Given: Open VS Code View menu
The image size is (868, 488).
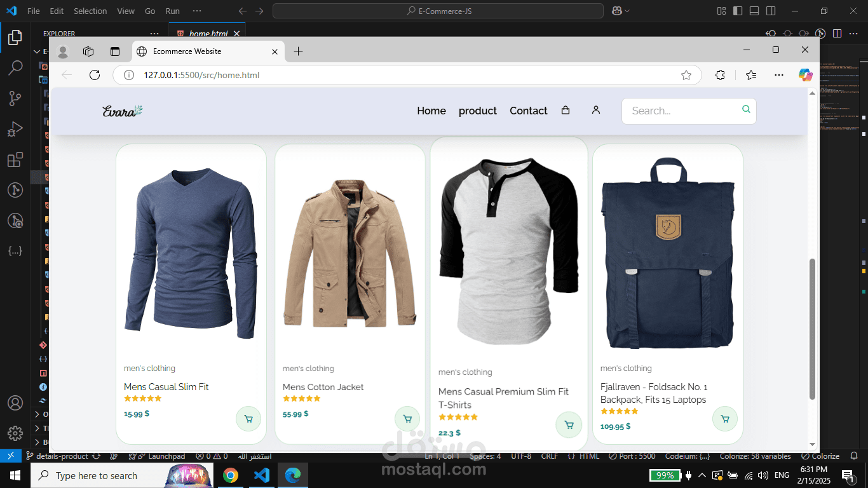Looking at the screenshot, I should coord(126,11).
